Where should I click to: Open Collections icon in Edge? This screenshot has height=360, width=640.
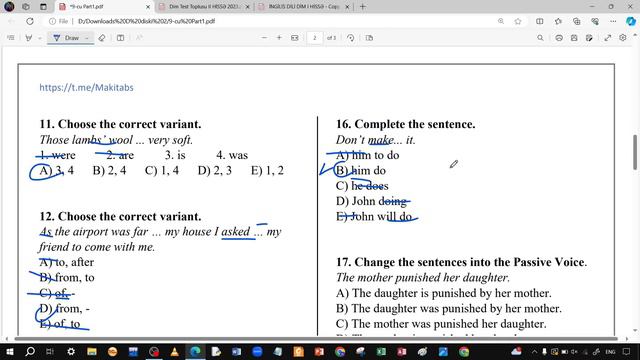click(577, 21)
